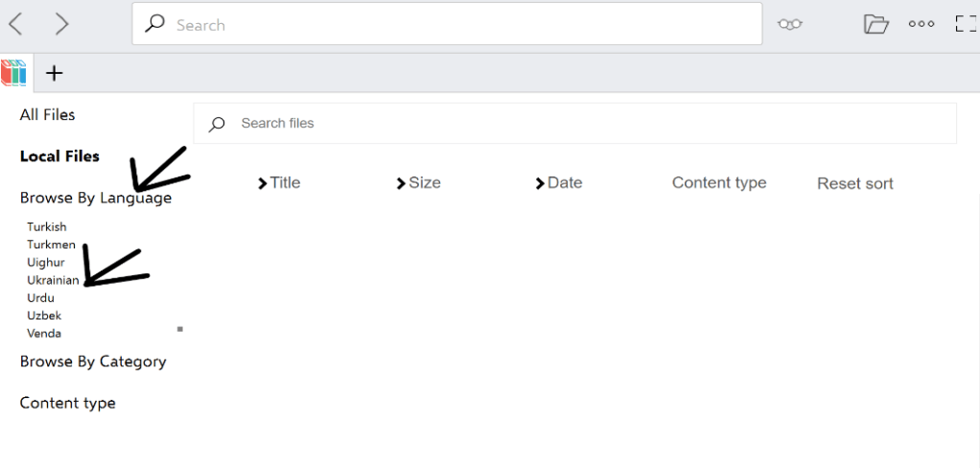
Task: Click the Search files input box
Action: pyautogui.click(x=575, y=123)
